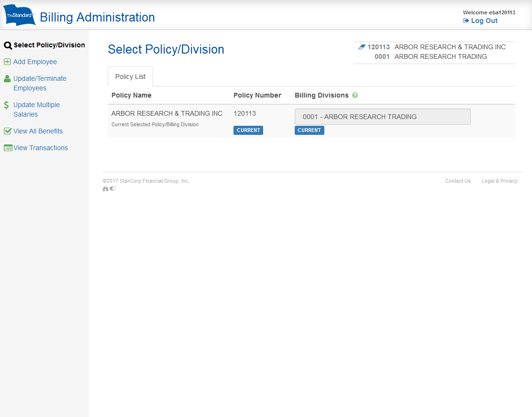Click the dollar sign Update Multiple Salaries icon

(7, 104)
